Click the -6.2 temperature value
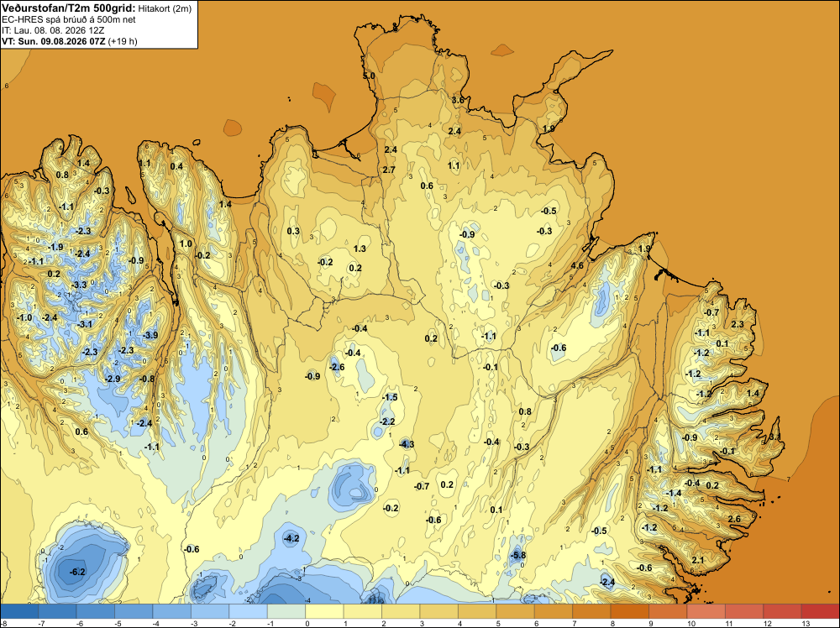840x628 pixels. [77, 573]
